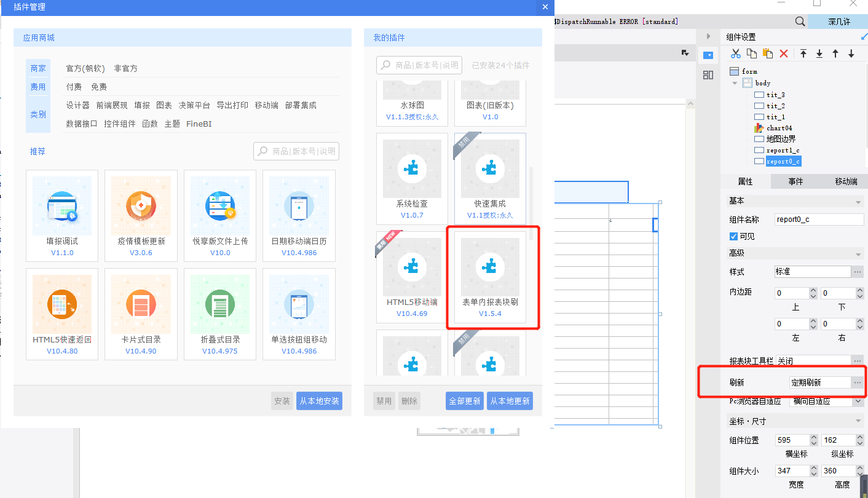Filter plugins by 免费
Viewport: 868px width, 498px height.
[x=99, y=87]
